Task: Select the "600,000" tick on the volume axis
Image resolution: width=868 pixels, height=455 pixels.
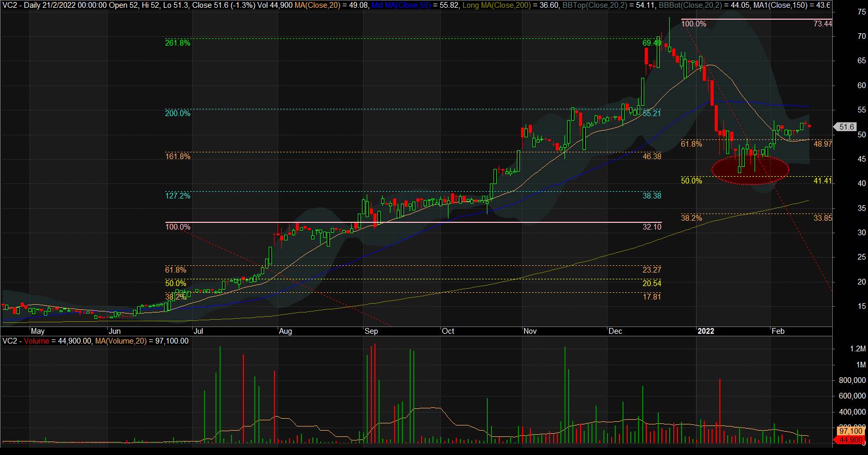Action: [x=852, y=396]
